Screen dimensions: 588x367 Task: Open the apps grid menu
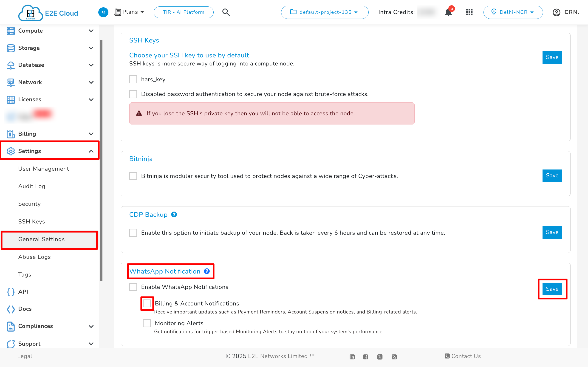click(x=469, y=12)
